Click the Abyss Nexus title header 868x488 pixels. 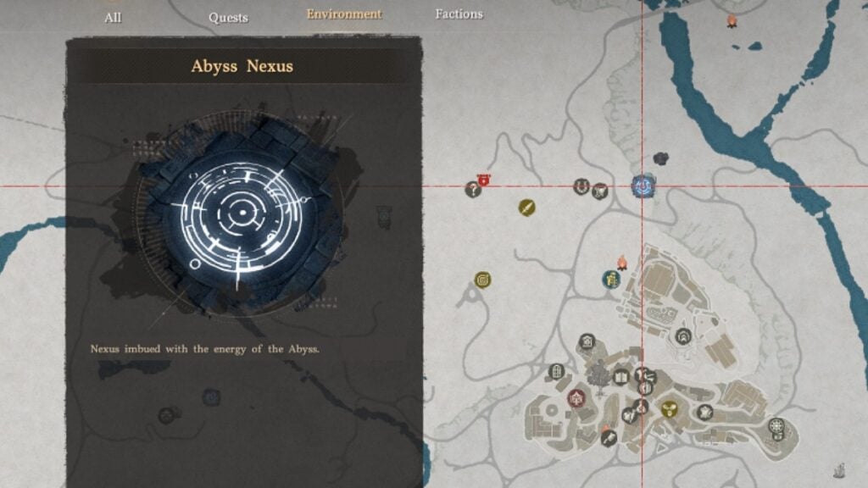pyautogui.click(x=242, y=66)
